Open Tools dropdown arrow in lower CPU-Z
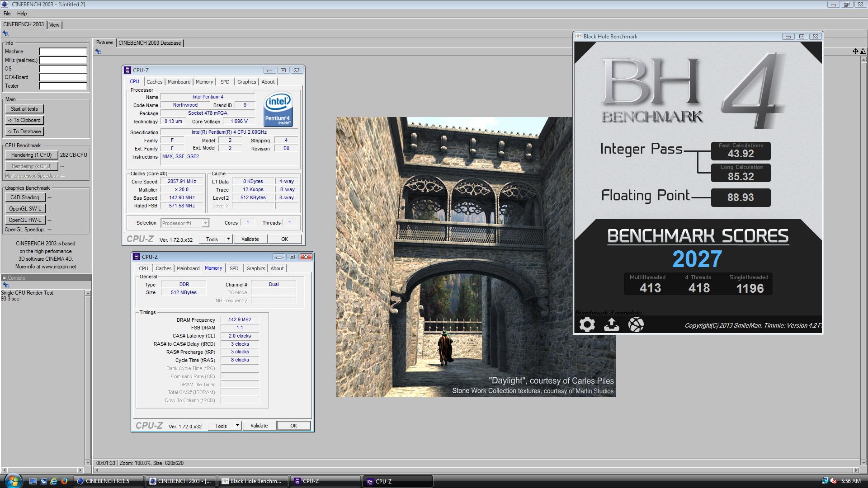 tap(237, 426)
